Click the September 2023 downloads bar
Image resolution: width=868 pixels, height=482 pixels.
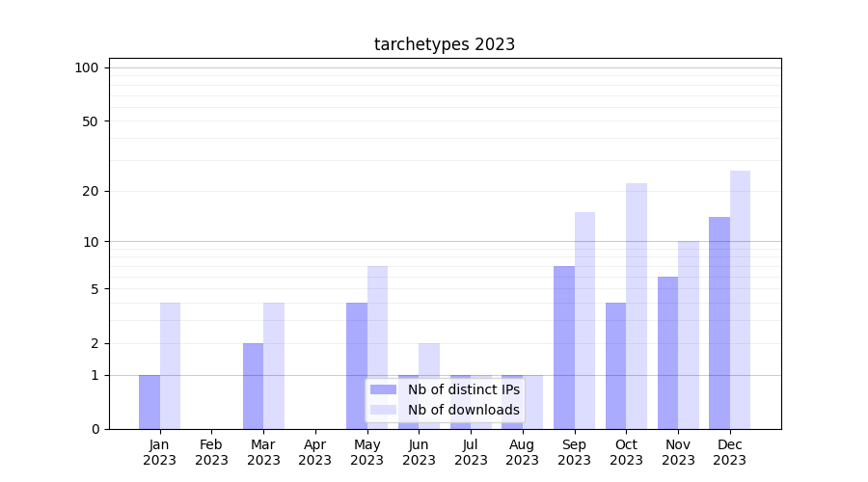pos(584,320)
